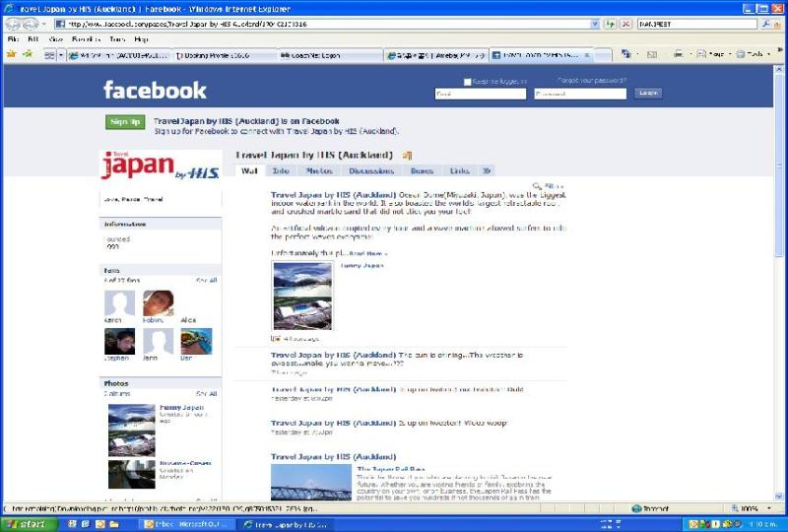Click the Travel Japan by HIS logo image

pyautogui.click(x=161, y=165)
